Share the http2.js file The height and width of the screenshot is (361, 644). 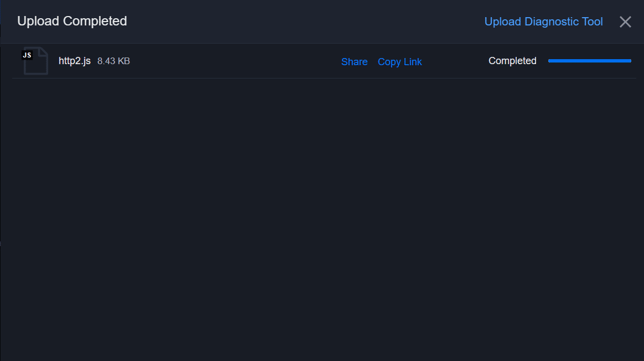(x=354, y=62)
